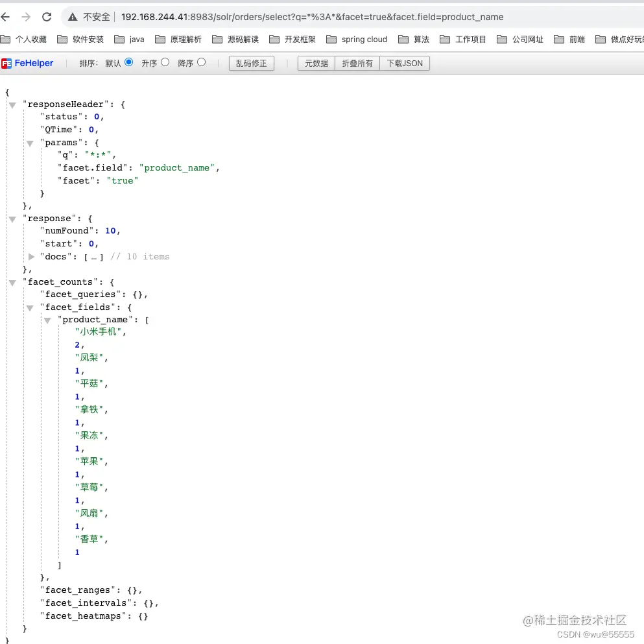The width and height of the screenshot is (644, 644).
Task: Collapse the facet_counts node
Action: tap(13, 283)
